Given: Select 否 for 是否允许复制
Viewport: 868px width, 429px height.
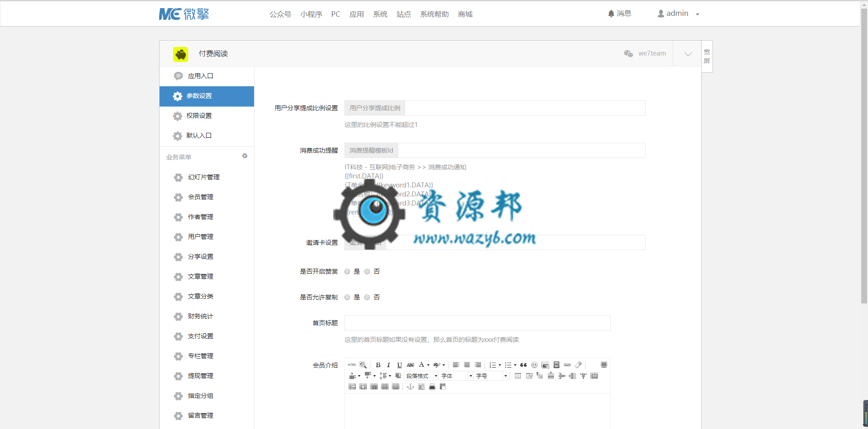Looking at the screenshot, I should [x=367, y=297].
